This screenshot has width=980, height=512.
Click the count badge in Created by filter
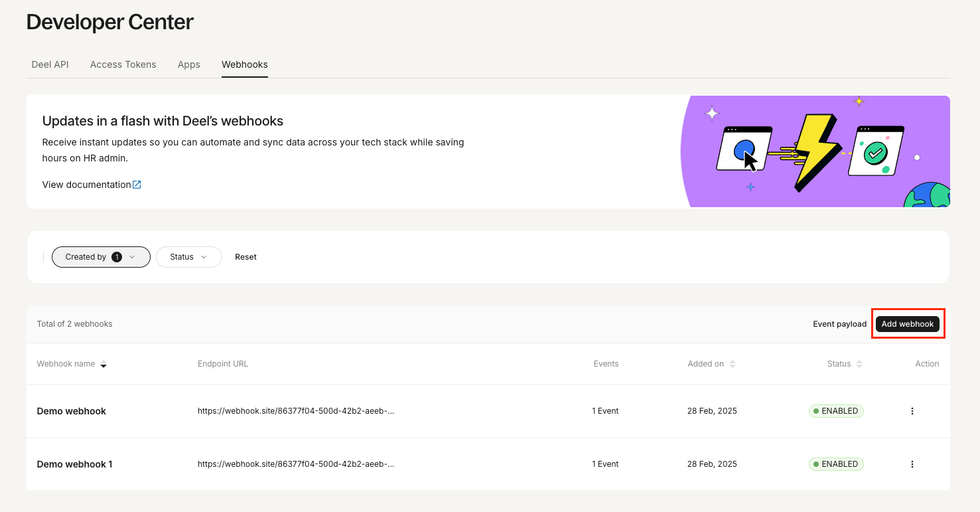(x=117, y=257)
